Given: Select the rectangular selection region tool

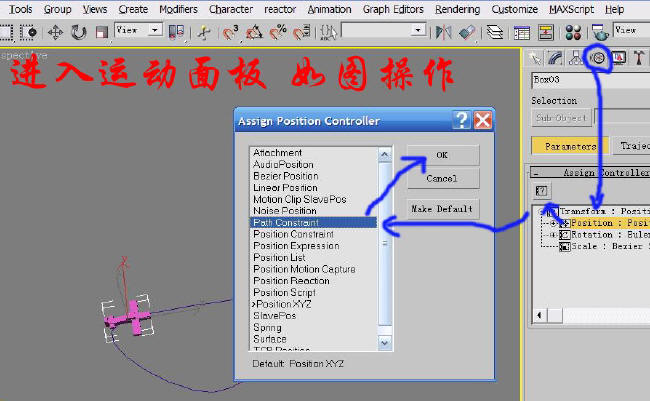Looking at the screenshot, I should coord(6,32).
